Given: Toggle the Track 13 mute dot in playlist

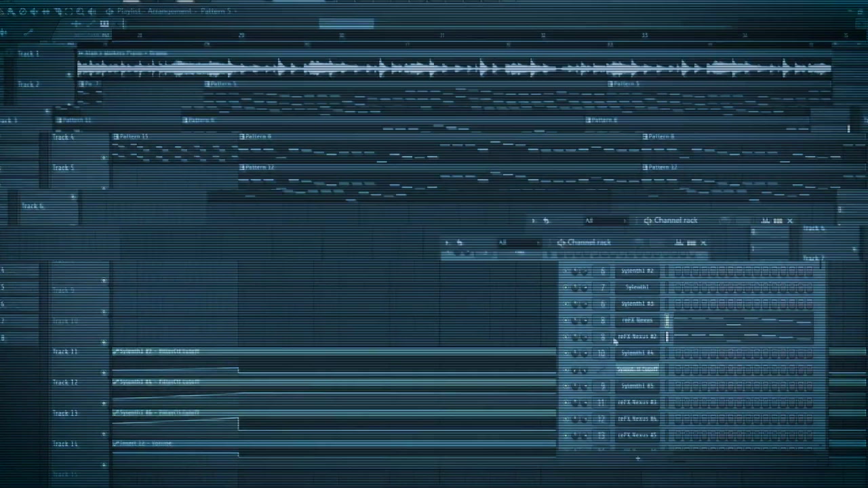Looking at the screenshot, I should tap(104, 434).
